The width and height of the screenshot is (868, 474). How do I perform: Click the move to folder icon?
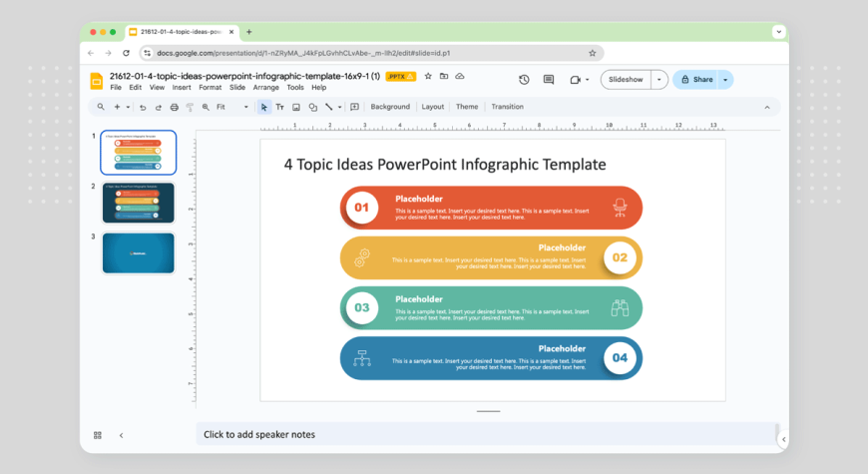(x=444, y=77)
